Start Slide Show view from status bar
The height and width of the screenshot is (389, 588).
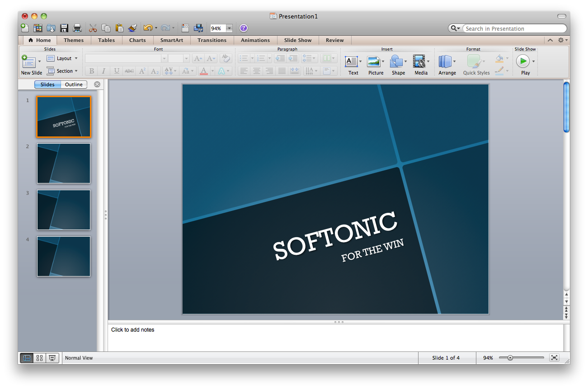pyautogui.click(x=52, y=358)
